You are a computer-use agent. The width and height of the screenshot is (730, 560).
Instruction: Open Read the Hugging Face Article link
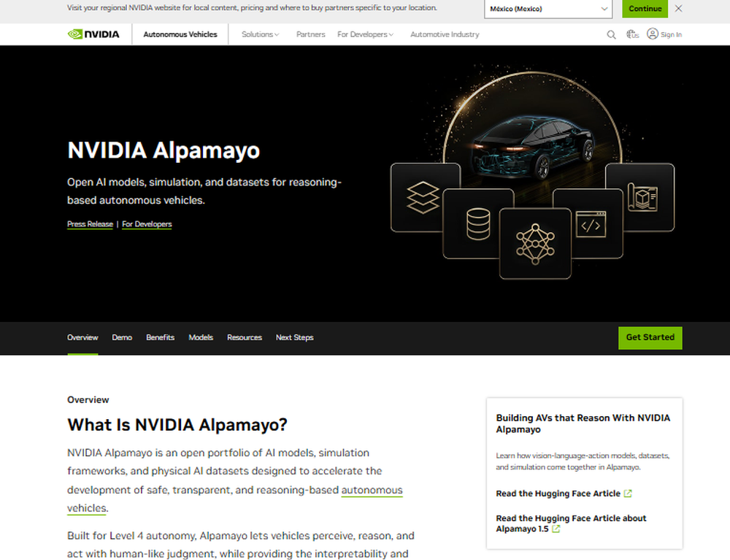[558, 493]
